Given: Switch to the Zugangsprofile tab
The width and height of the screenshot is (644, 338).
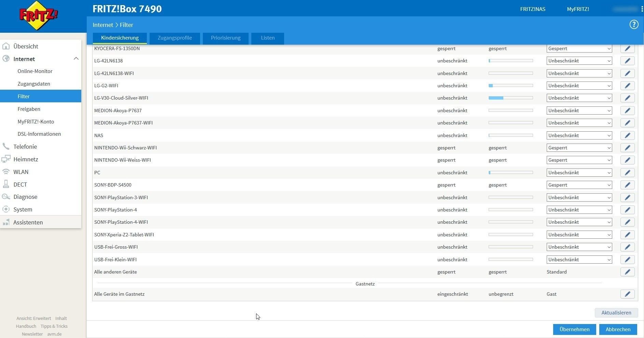Looking at the screenshot, I should [175, 38].
